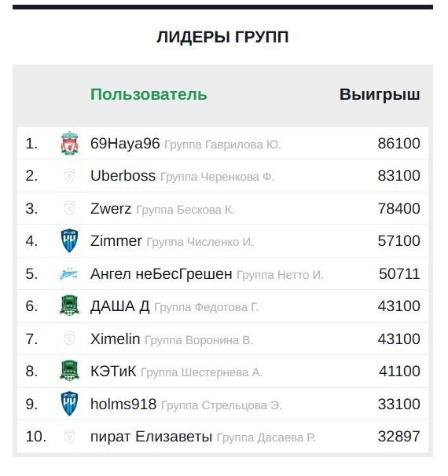The width and height of the screenshot is (448, 476).
Task: Click the blue shield crest beside Zimmer
Action: pos(69,240)
